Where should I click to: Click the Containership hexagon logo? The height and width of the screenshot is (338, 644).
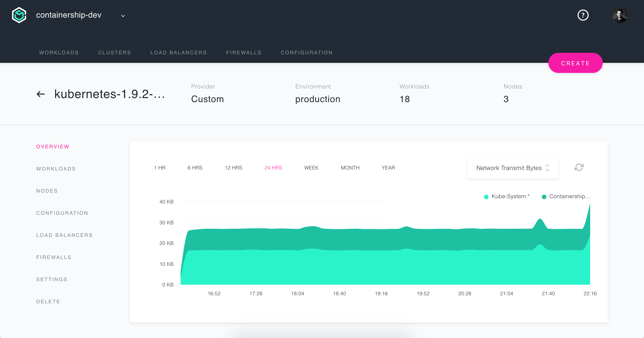point(19,15)
